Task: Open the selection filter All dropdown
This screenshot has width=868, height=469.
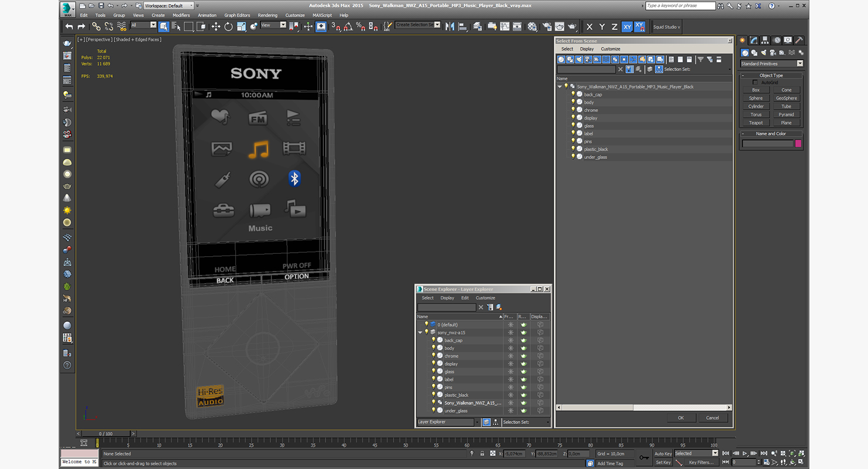Action: tap(143, 25)
